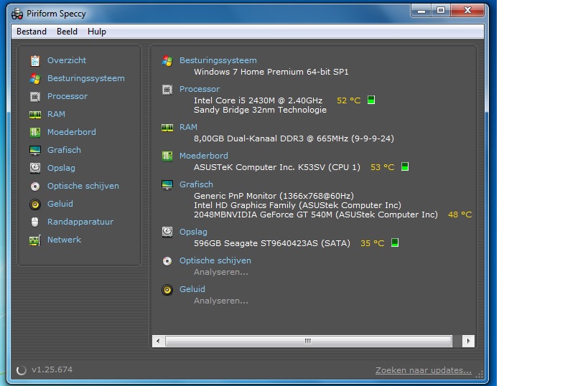The image size is (588, 386).
Task: Click the Optische schijven disc sidebar icon
Action: (35, 187)
